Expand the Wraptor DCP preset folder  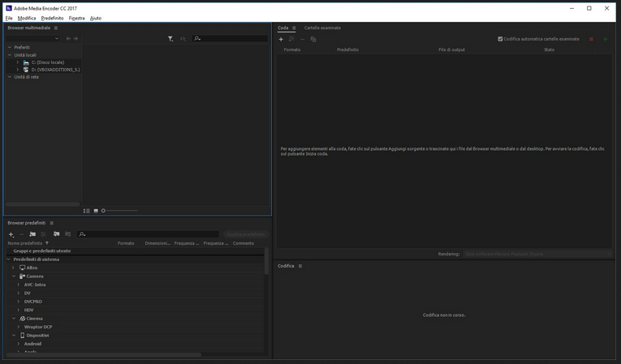pos(18,328)
